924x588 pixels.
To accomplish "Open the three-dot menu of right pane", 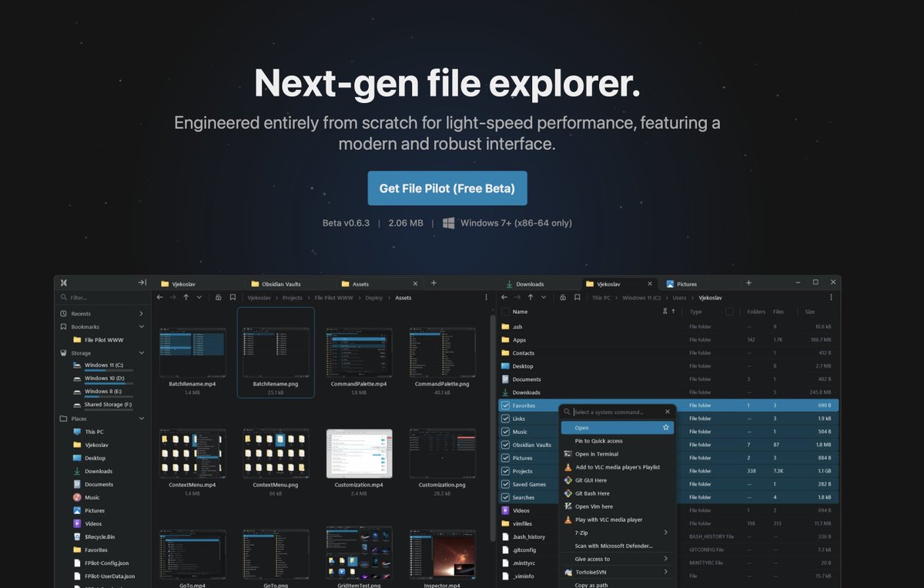I will point(831,297).
